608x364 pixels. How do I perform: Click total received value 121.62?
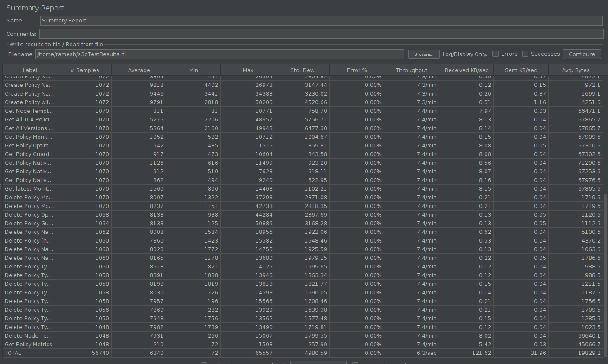(x=481, y=353)
